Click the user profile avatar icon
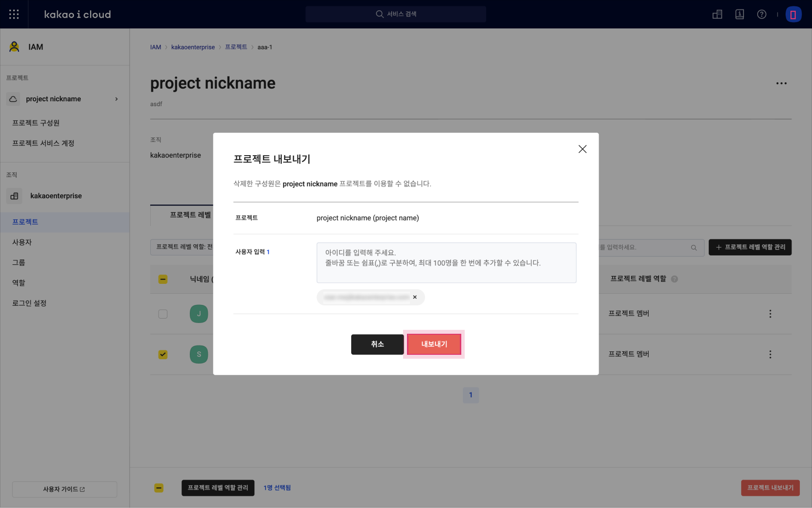The image size is (812, 508). 793,15
